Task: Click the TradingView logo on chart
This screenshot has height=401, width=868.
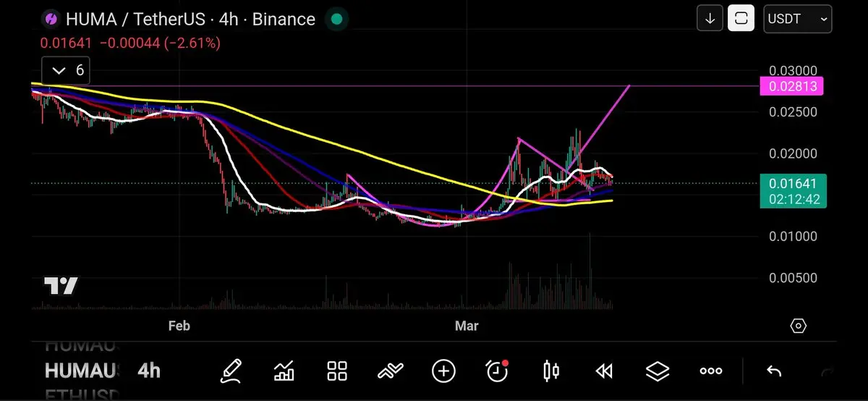Action: [61, 286]
